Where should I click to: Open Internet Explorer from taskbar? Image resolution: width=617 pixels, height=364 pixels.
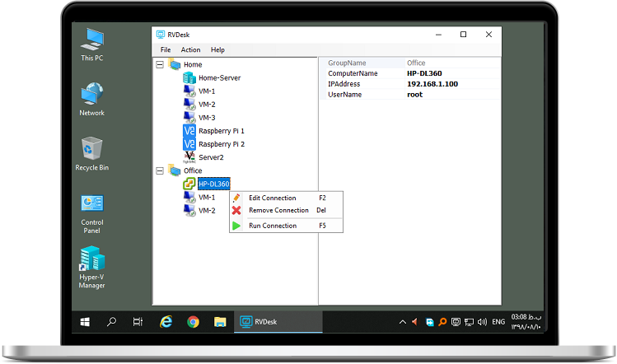click(166, 322)
